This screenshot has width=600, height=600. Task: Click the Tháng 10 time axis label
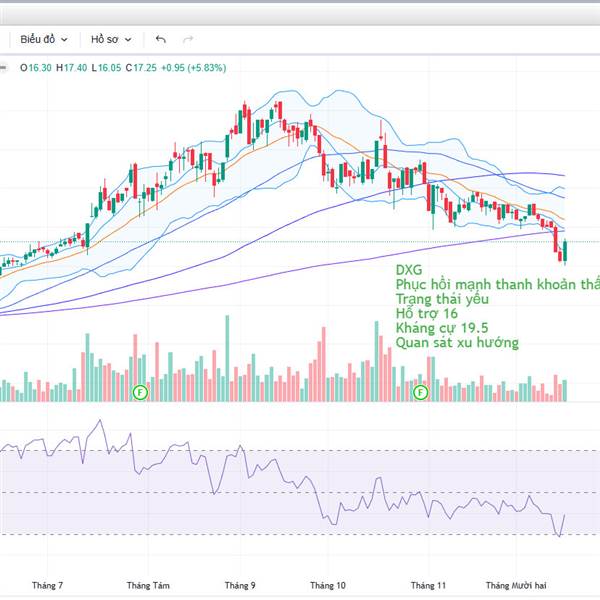point(328,585)
